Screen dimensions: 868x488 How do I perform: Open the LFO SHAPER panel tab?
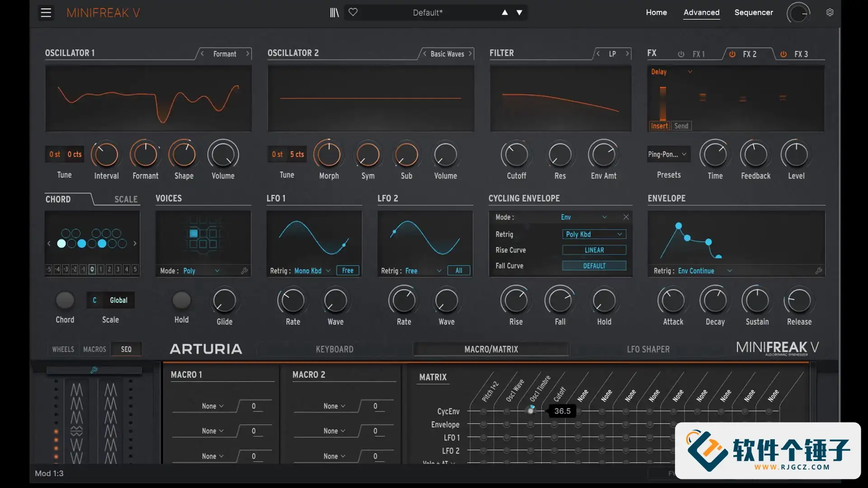[648, 349]
